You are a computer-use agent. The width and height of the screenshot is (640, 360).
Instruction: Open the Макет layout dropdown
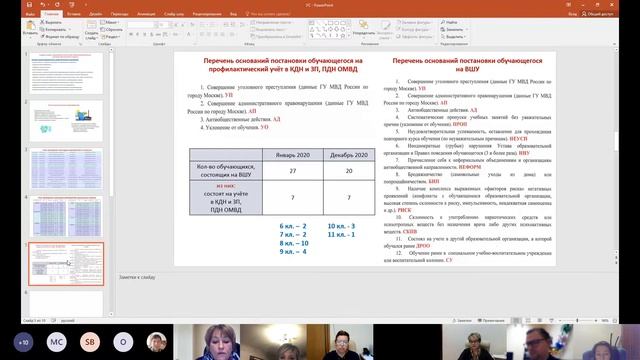[109, 22]
